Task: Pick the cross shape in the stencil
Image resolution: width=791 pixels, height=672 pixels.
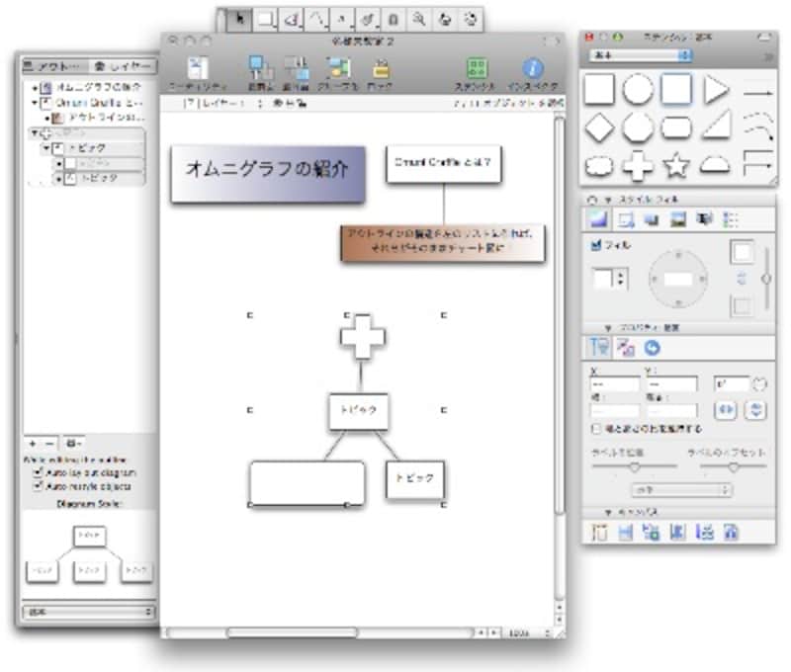Action: (638, 165)
